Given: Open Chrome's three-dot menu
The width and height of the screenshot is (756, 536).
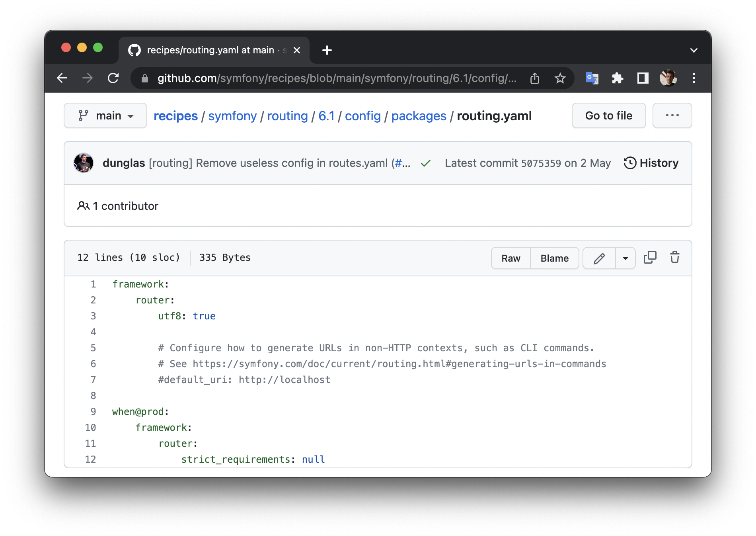Looking at the screenshot, I should coord(694,78).
